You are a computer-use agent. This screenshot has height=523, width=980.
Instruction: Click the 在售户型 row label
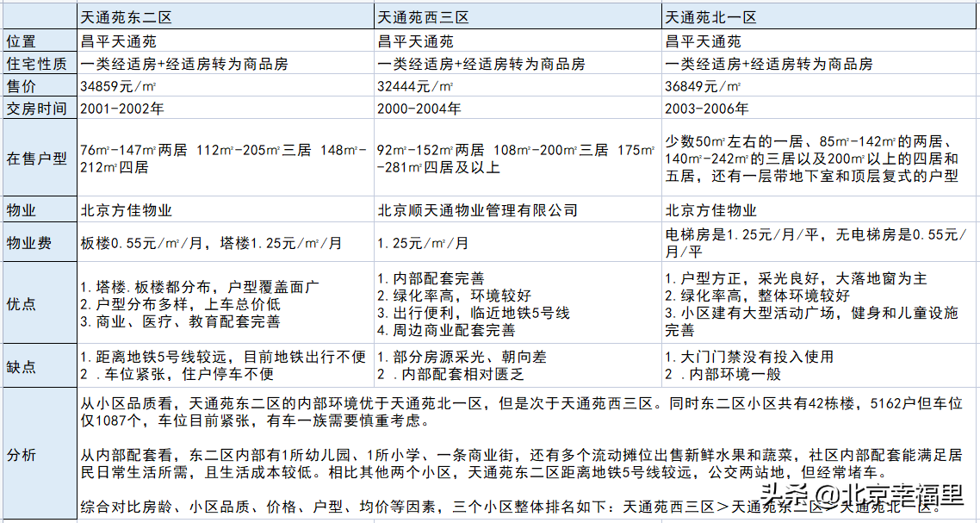(x=40, y=159)
